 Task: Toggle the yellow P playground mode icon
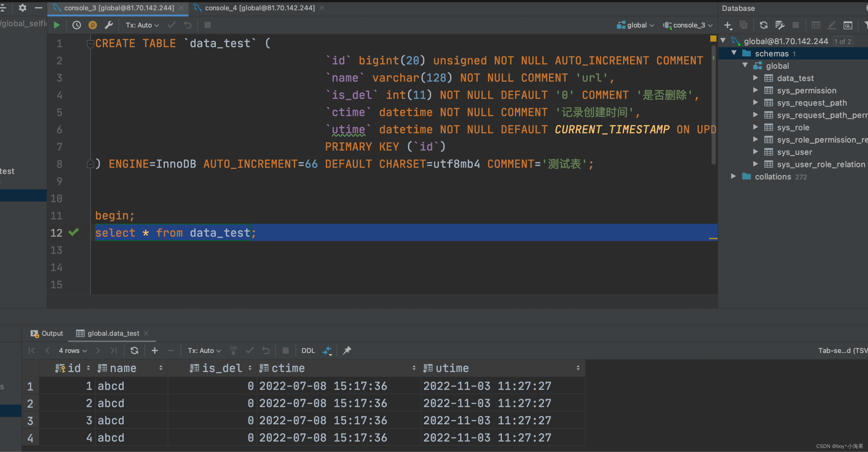(92, 25)
